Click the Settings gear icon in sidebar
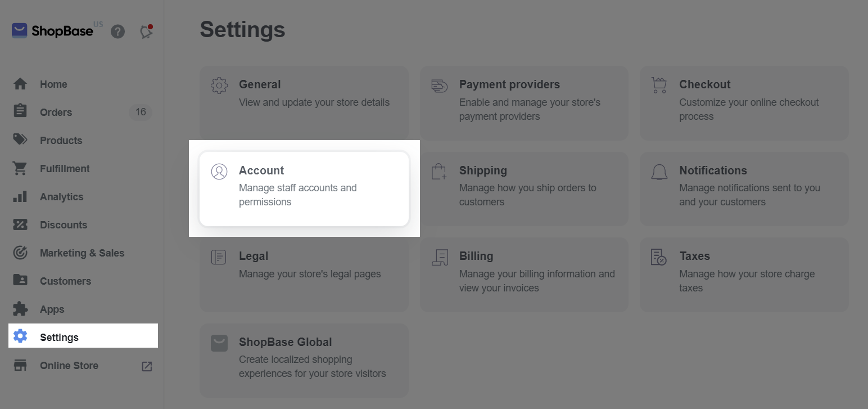 (20, 336)
